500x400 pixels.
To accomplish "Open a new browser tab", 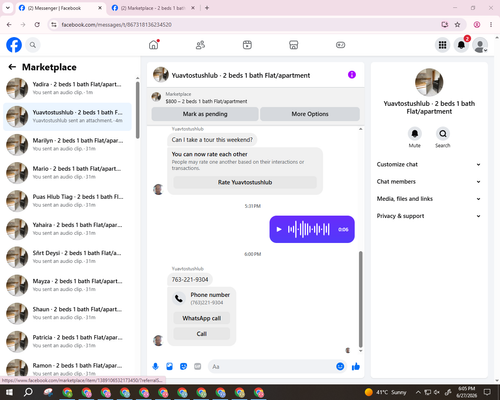I will pos(207,8).
